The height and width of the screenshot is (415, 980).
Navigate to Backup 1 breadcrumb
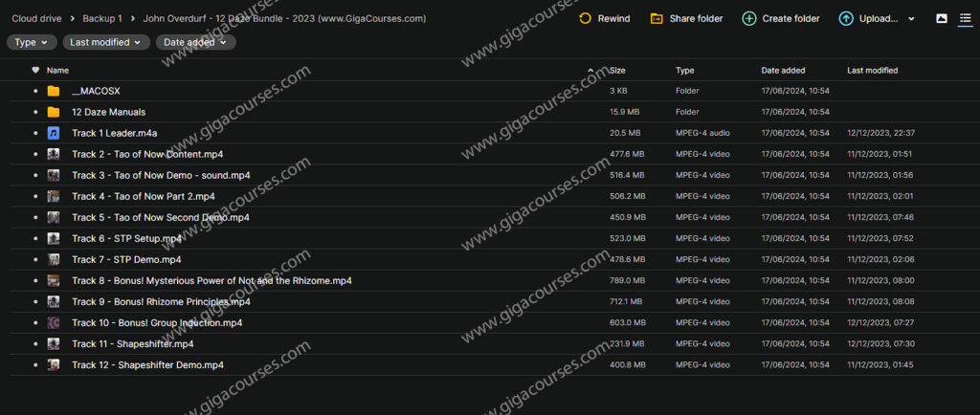(101, 18)
